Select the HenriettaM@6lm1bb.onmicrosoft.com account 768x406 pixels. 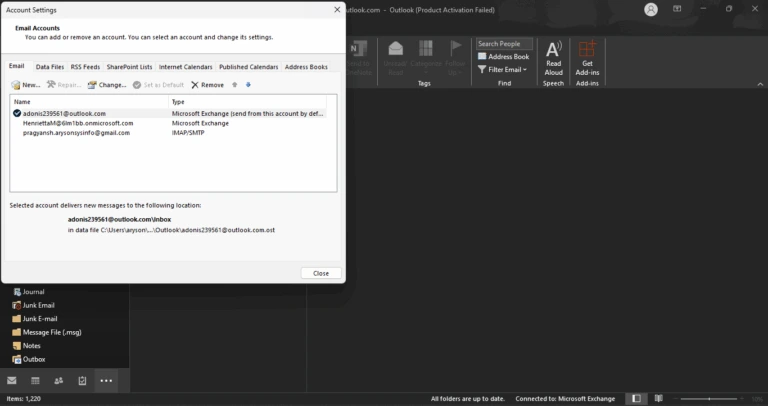[168, 123]
